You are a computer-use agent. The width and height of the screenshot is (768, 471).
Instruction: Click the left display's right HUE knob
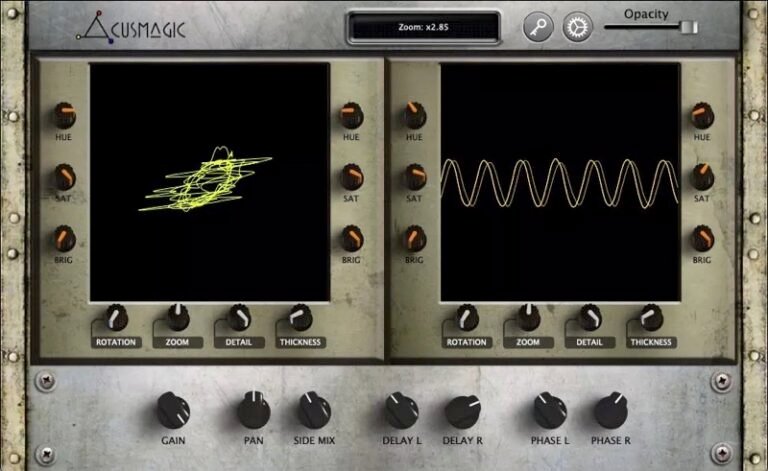click(351, 116)
